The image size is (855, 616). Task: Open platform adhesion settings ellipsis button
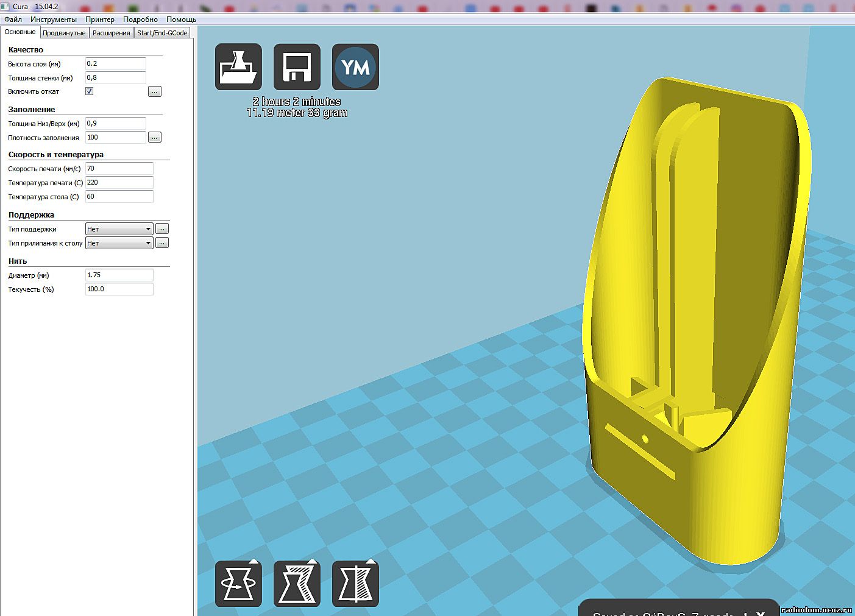coord(162,243)
